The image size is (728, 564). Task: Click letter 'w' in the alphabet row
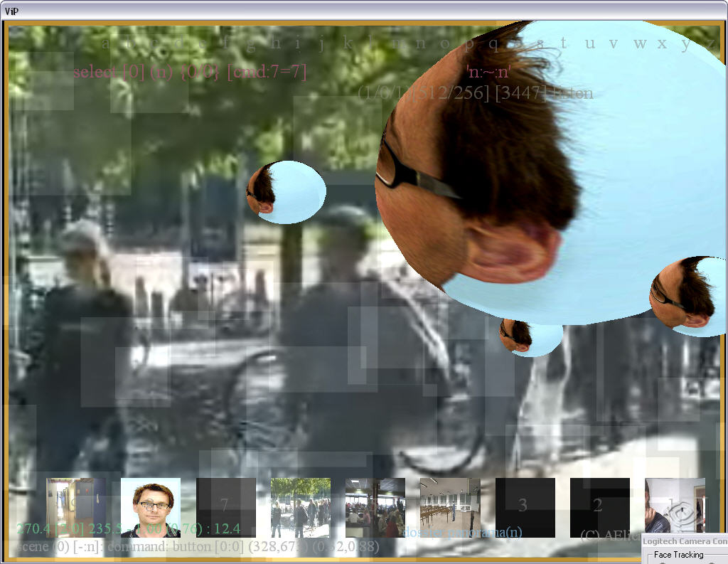(640, 43)
